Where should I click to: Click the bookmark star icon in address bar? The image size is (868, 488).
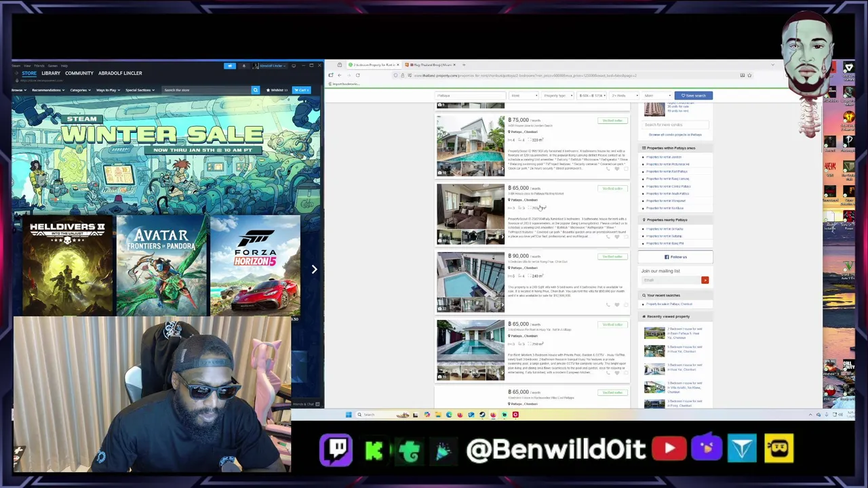tap(749, 75)
